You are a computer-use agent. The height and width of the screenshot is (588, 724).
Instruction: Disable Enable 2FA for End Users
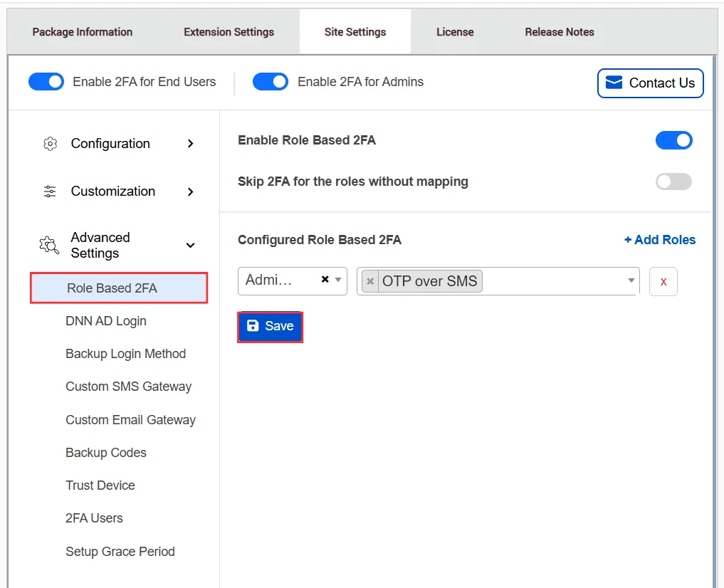click(46, 81)
